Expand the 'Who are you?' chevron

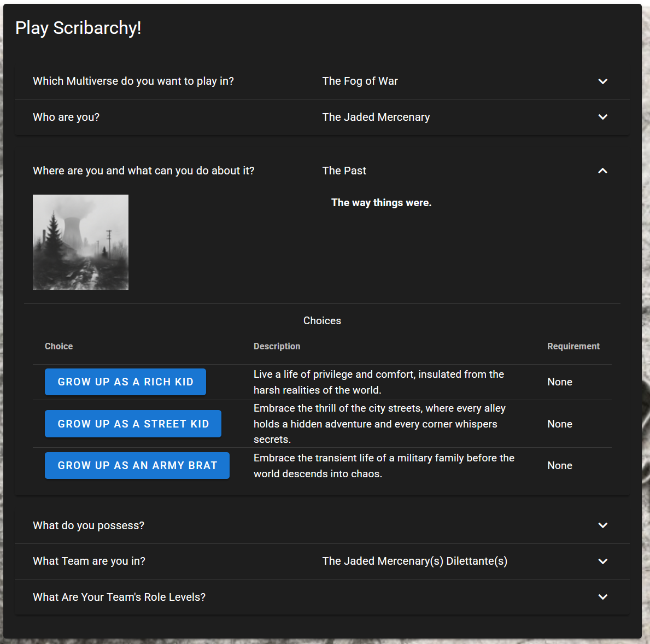pos(602,117)
